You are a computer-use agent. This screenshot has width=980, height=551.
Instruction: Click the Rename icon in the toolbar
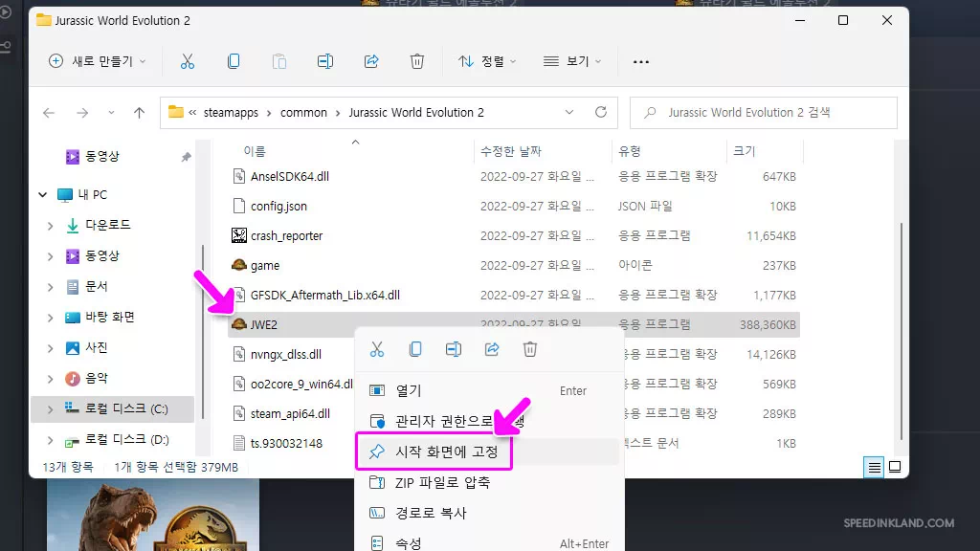pyautogui.click(x=325, y=61)
